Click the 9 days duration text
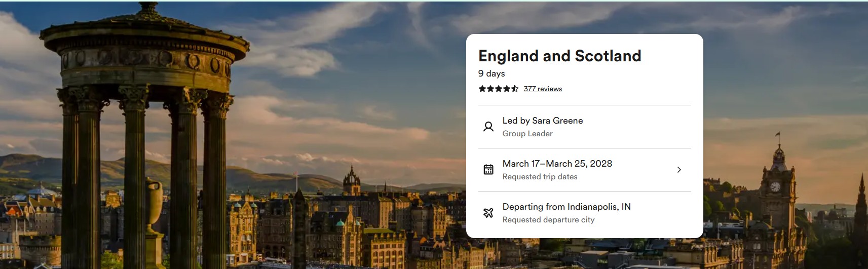The height and width of the screenshot is (269, 868). point(492,73)
